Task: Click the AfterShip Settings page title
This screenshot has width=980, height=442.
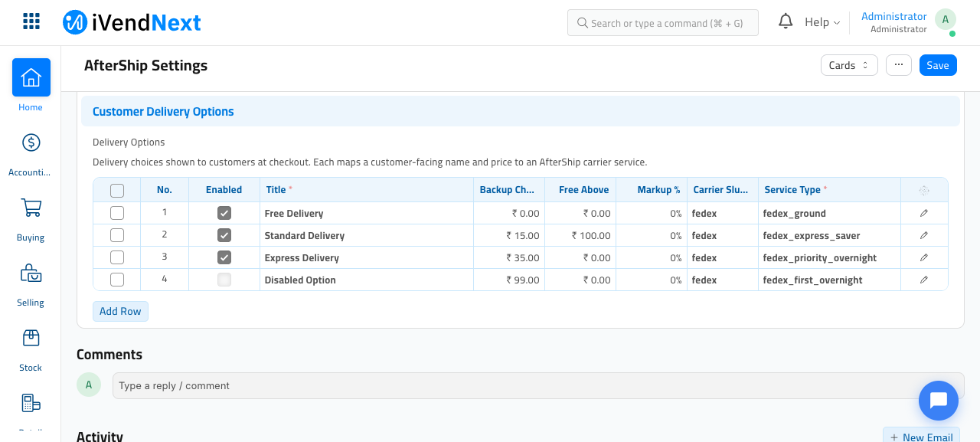Action: pyautogui.click(x=145, y=65)
